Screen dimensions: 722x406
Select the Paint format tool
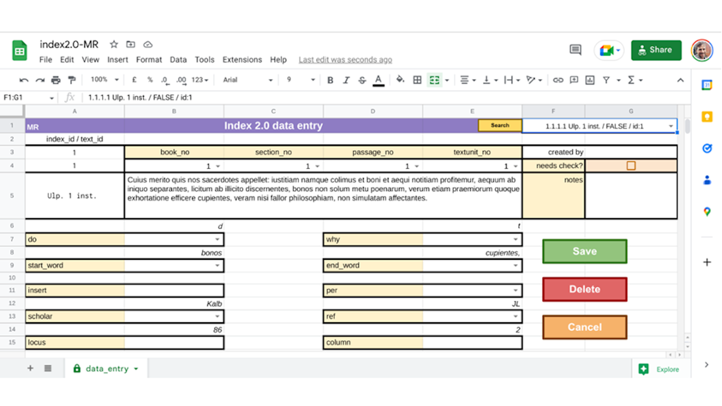(x=71, y=80)
